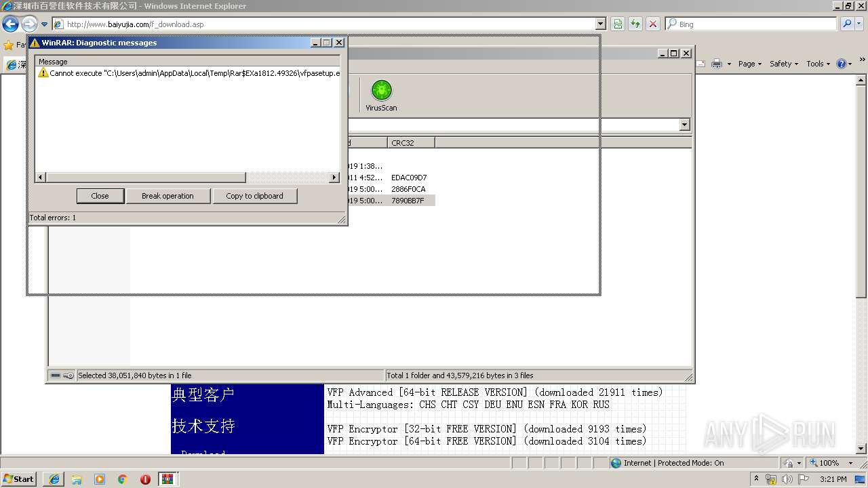This screenshot has width=868, height=488.
Task: Click the read mail envelope icon in IE
Action: tap(702, 64)
